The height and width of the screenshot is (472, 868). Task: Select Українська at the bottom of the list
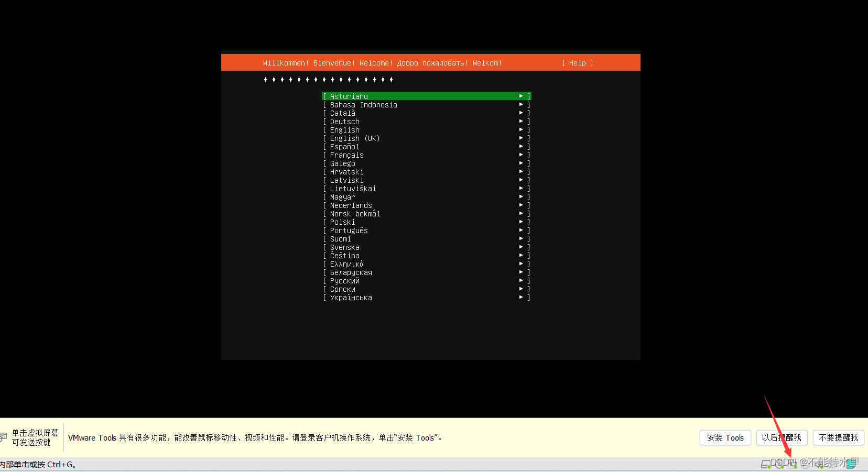coord(351,297)
